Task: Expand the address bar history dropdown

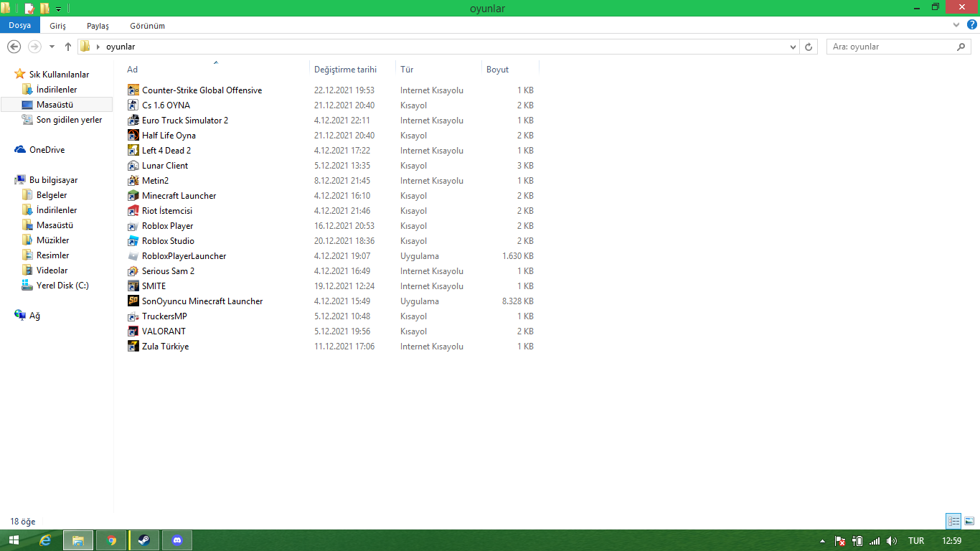Action: [x=793, y=47]
